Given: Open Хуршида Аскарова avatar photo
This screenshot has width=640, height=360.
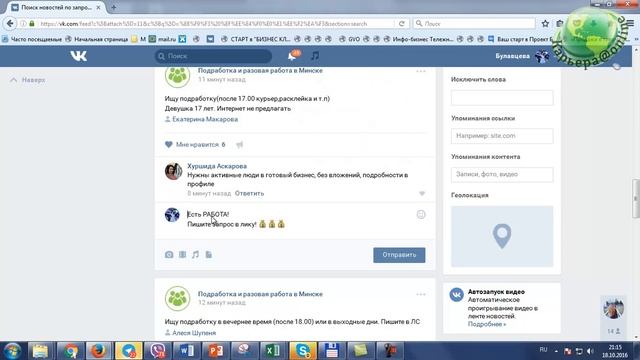Looking at the screenshot, I should [173, 171].
